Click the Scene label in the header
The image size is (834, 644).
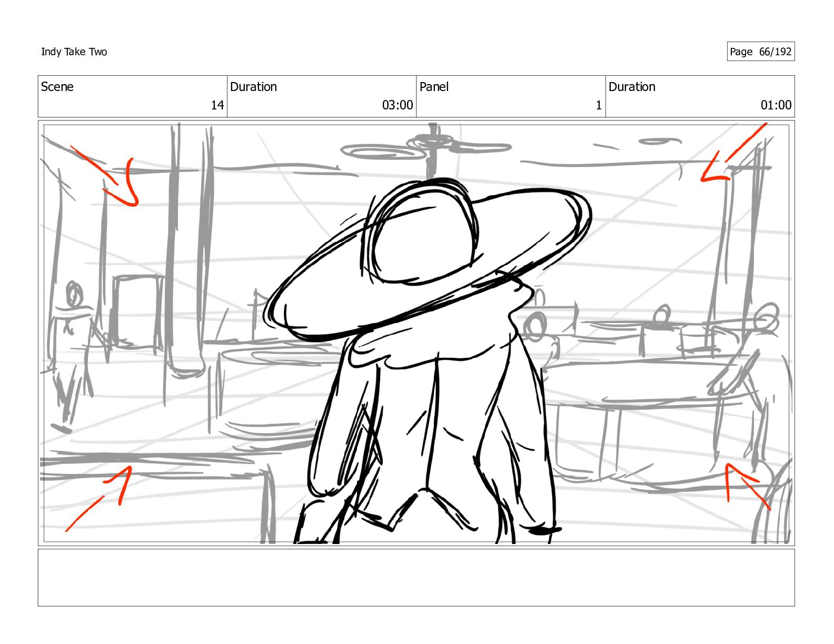[57, 87]
